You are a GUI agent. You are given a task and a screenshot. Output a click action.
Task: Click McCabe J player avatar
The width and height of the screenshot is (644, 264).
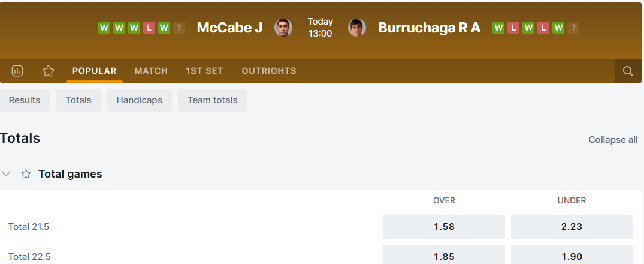(283, 28)
